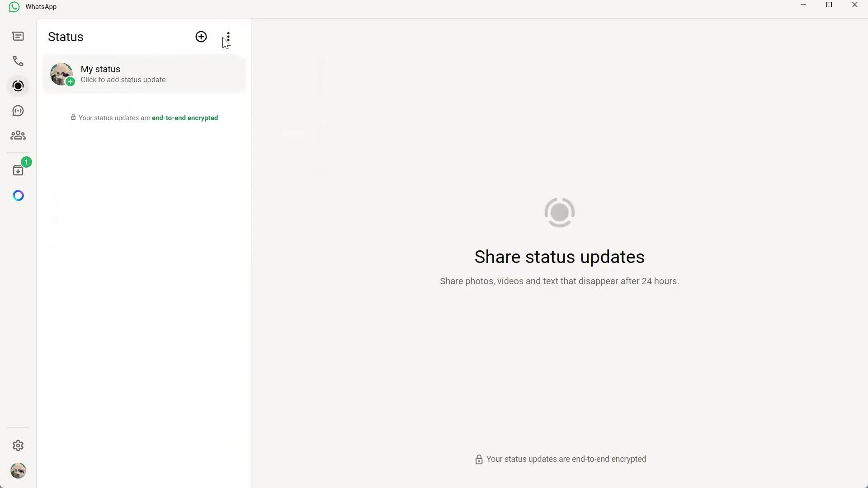Screen dimensions: 868x488
Task: Launch Meta AI from the sidebar
Action: pyautogui.click(x=18, y=195)
